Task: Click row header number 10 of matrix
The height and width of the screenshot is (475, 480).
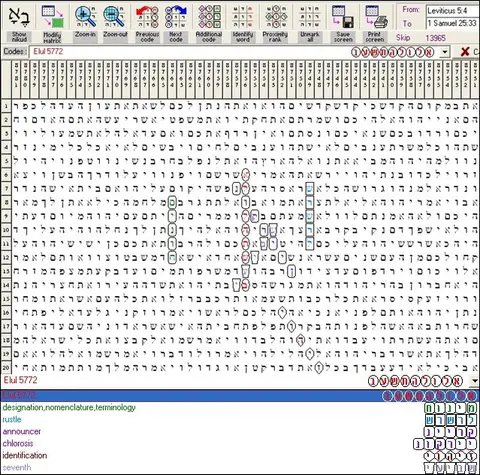Action: [x=6, y=230]
